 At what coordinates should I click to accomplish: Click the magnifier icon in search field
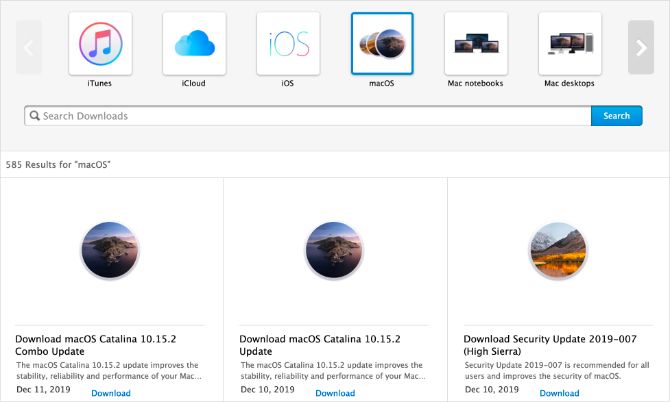35,116
